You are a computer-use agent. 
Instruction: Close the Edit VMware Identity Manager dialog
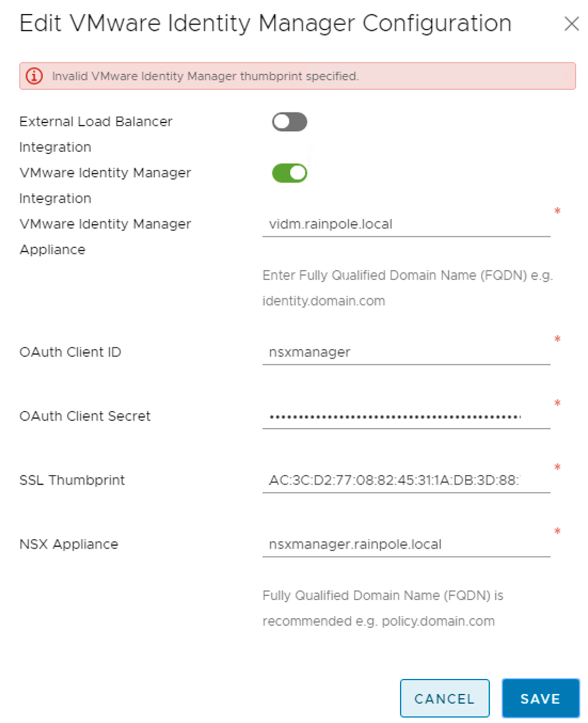tap(571, 23)
